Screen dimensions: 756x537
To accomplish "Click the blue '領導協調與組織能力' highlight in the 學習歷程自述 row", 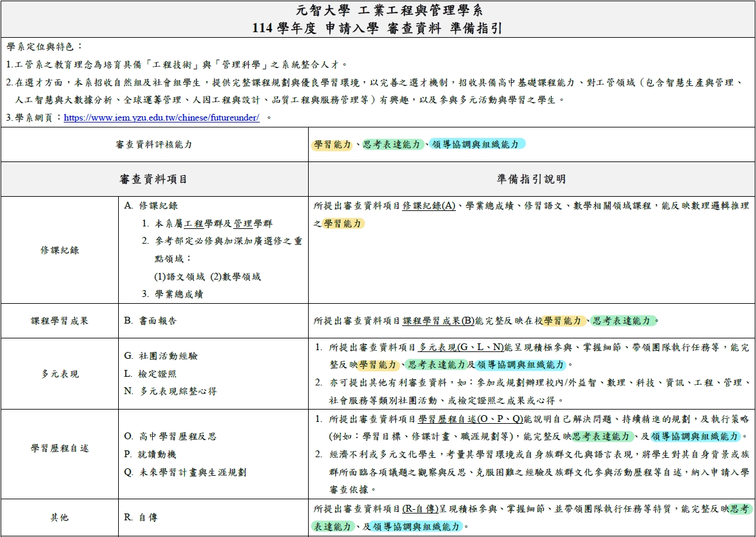I will pos(695,437).
